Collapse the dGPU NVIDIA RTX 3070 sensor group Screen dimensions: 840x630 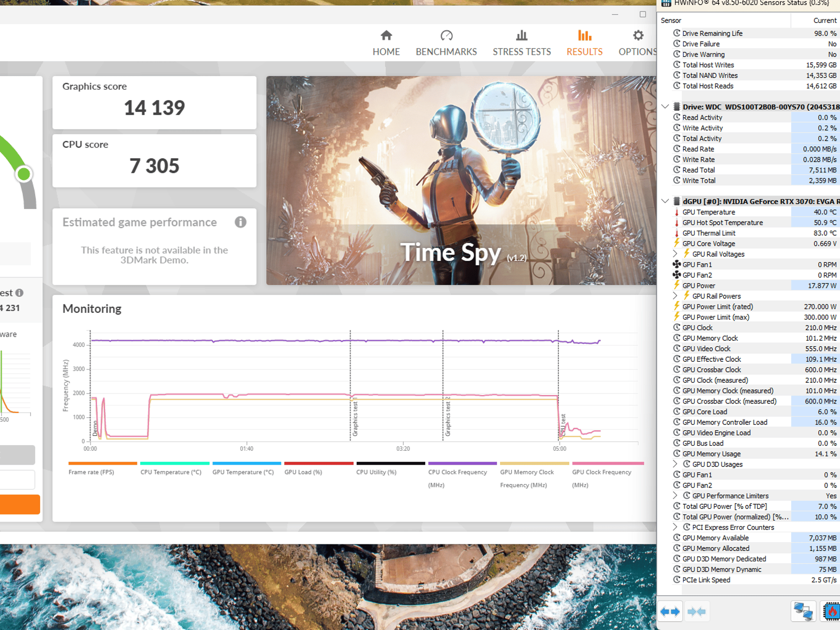pyautogui.click(x=665, y=201)
